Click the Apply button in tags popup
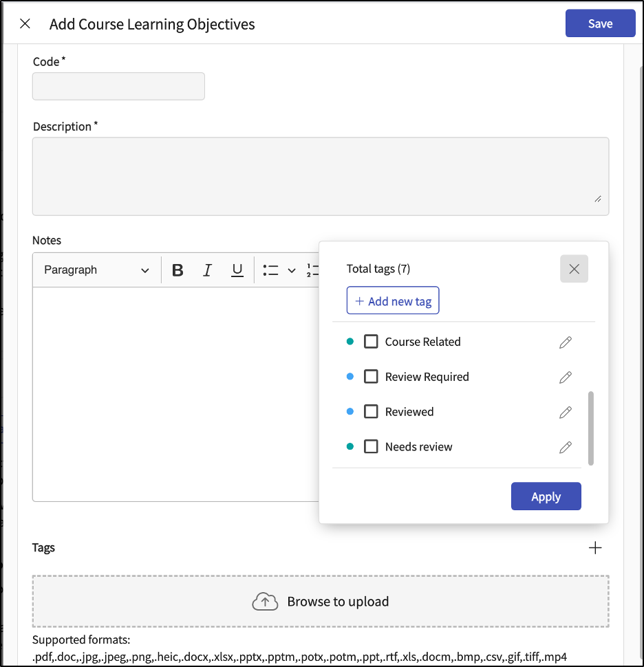The width and height of the screenshot is (644, 667). point(546,496)
